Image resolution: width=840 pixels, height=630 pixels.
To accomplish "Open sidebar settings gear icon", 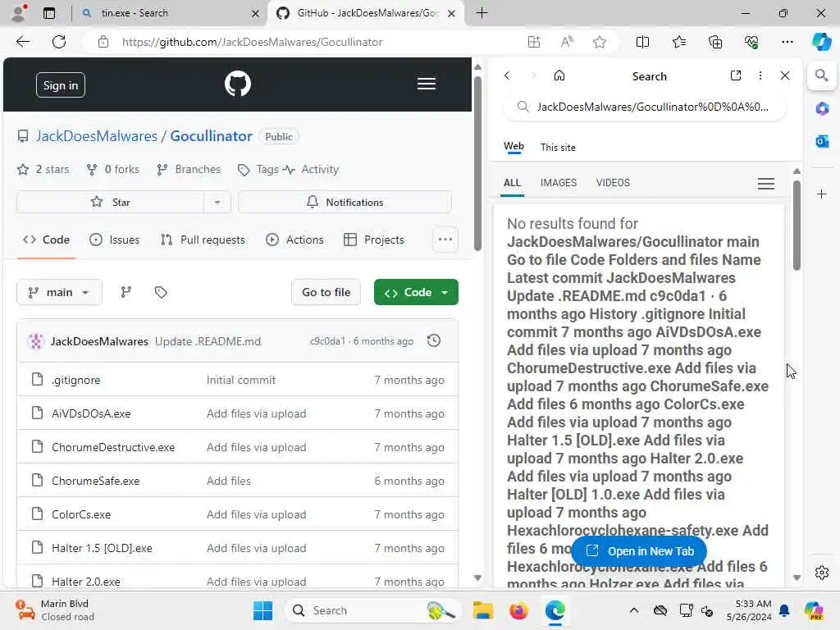I will click(x=822, y=573).
